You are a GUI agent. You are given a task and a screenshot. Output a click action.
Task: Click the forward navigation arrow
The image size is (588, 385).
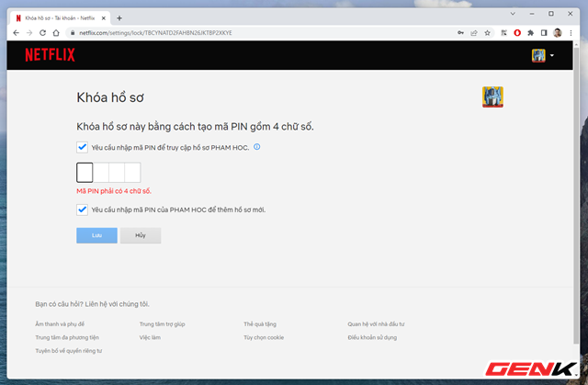29,33
